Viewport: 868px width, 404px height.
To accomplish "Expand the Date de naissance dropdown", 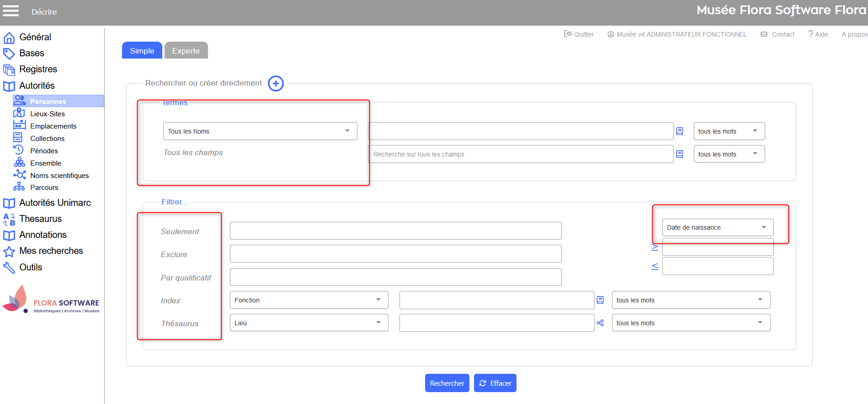I will [x=717, y=227].
